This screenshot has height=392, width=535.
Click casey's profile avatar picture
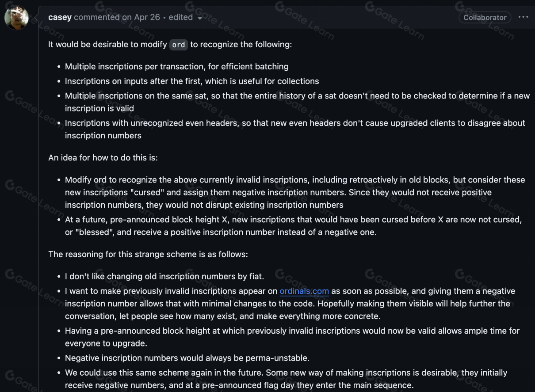pos(16,18)
